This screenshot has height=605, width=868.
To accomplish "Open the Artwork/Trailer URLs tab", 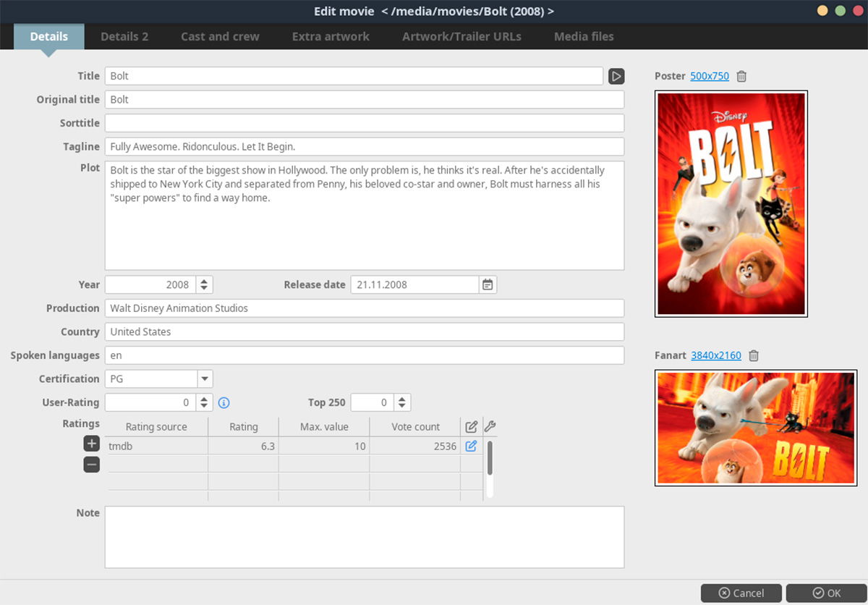I will 461,36.
